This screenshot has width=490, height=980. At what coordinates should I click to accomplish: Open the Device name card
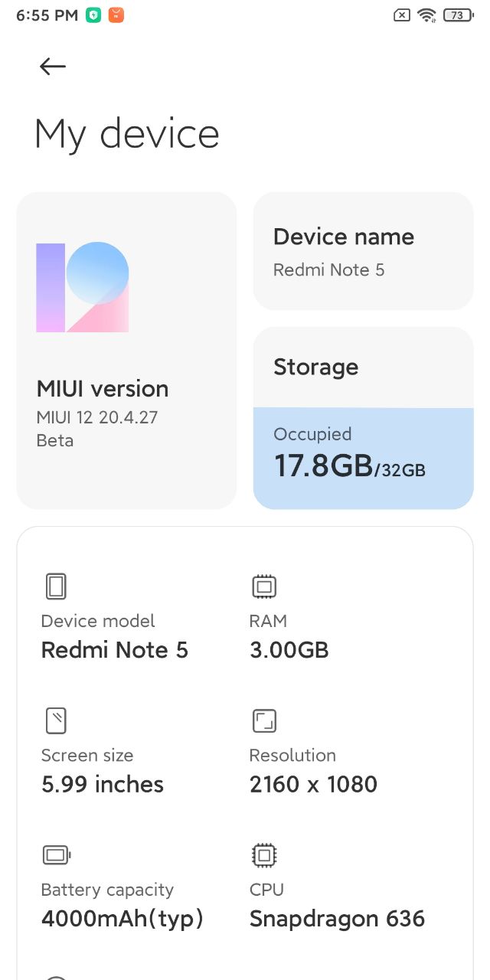364,251
